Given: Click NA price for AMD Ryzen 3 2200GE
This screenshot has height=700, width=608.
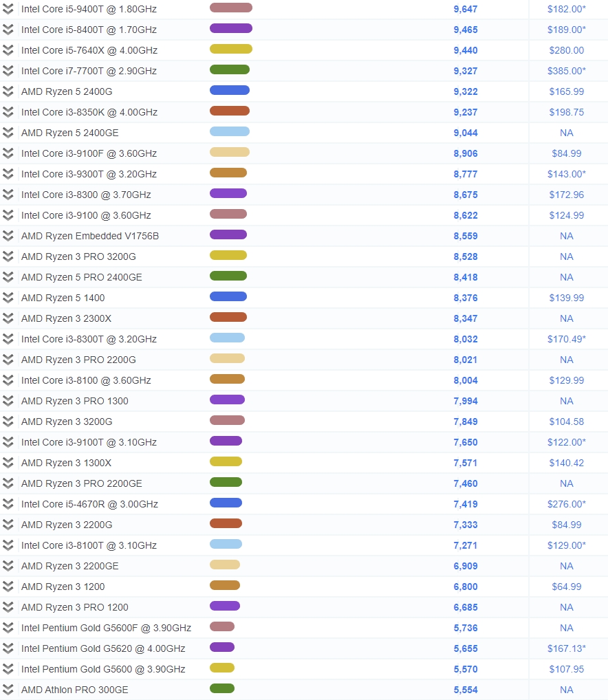Looking at the screenshot, I should click(567, 566).
